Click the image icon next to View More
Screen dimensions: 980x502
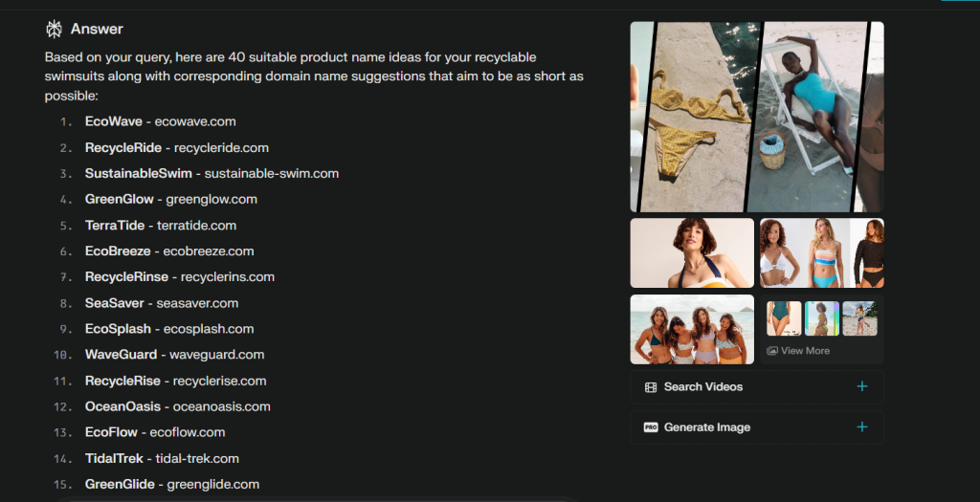click(772, 351)
